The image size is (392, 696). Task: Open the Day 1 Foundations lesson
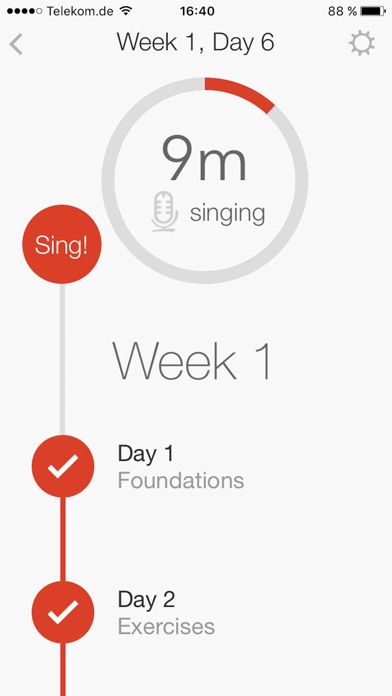(181, 467)
